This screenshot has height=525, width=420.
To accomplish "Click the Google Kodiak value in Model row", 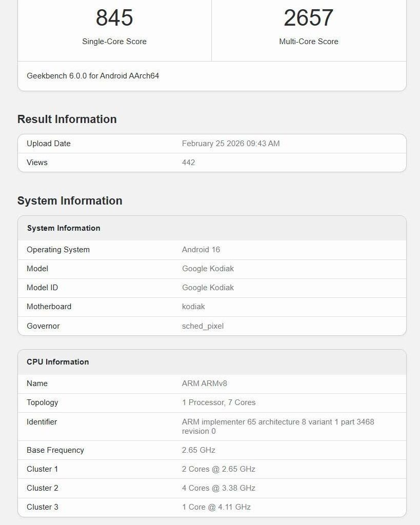I will [x=208, y=269].
